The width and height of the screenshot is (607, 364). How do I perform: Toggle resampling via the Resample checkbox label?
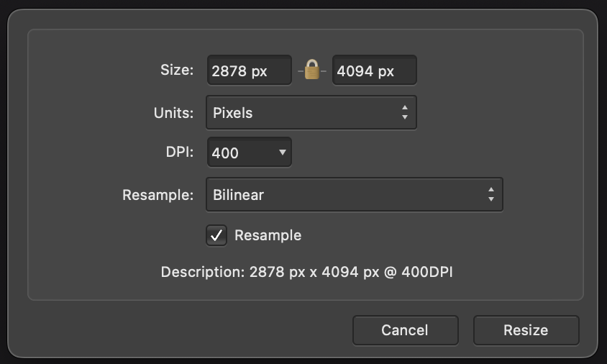pyautogui.click(x=268, y=235)
